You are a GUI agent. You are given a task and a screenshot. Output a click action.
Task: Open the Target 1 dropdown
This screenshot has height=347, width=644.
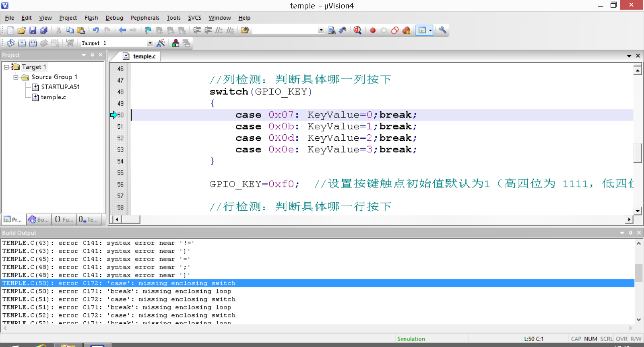point(150,43)
